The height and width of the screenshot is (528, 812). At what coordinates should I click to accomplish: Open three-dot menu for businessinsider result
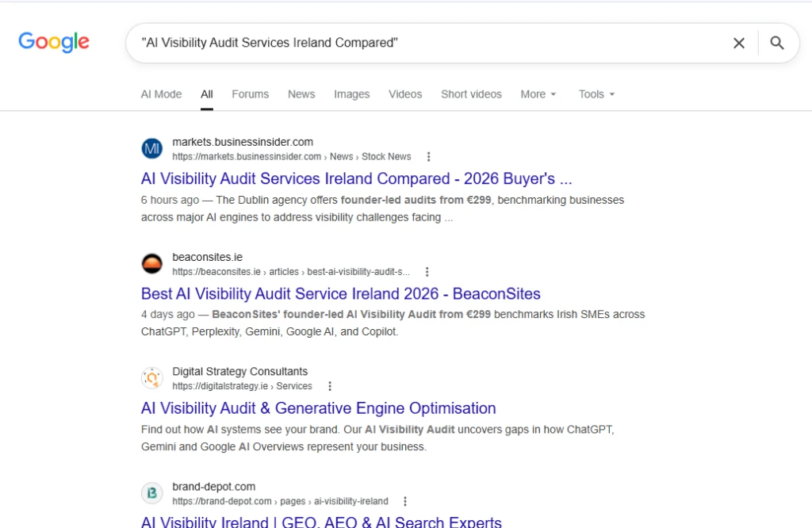[x=428, y=156]
